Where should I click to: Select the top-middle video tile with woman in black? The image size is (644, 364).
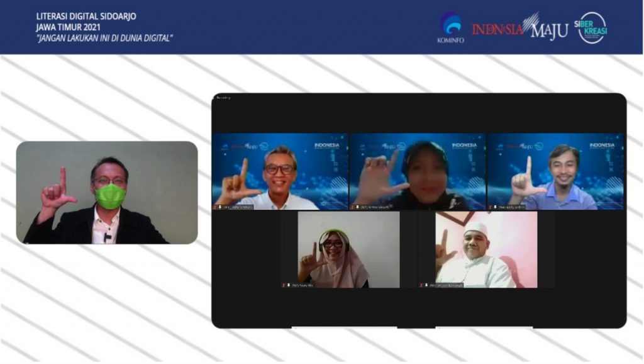[x=417, y=171]
